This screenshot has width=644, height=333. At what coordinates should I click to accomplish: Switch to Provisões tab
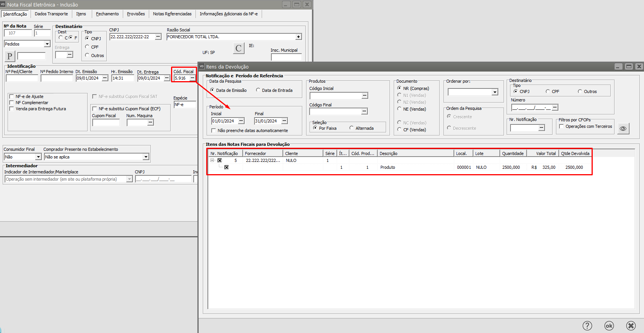(136, 14)
